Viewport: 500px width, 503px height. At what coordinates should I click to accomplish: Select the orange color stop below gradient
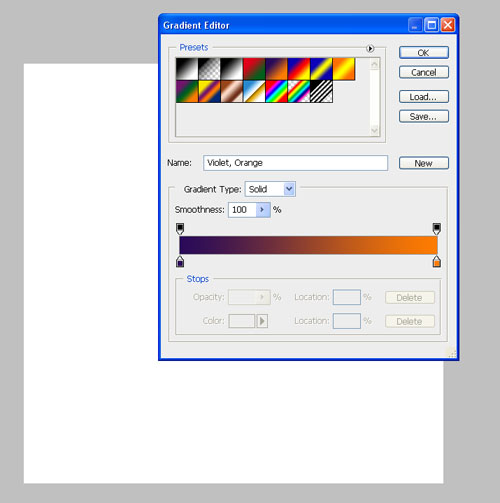437,262
